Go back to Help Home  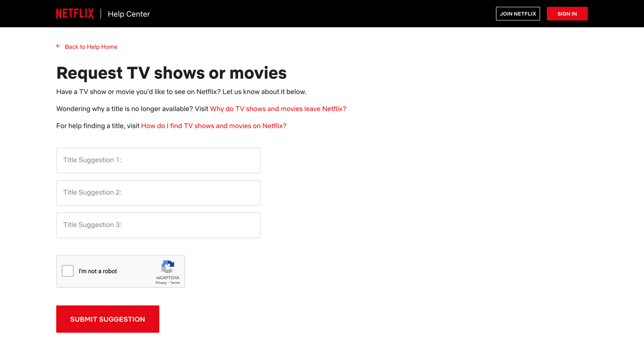91,47
